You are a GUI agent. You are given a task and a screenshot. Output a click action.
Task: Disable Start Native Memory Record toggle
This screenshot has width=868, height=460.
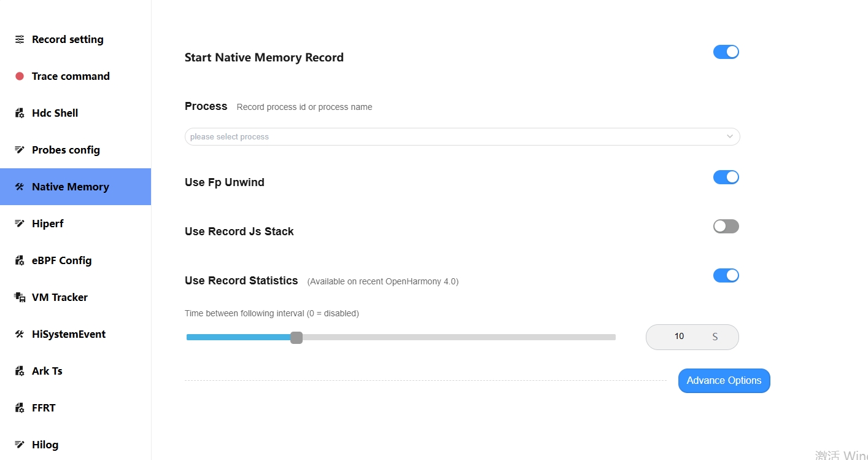point(726,52)
